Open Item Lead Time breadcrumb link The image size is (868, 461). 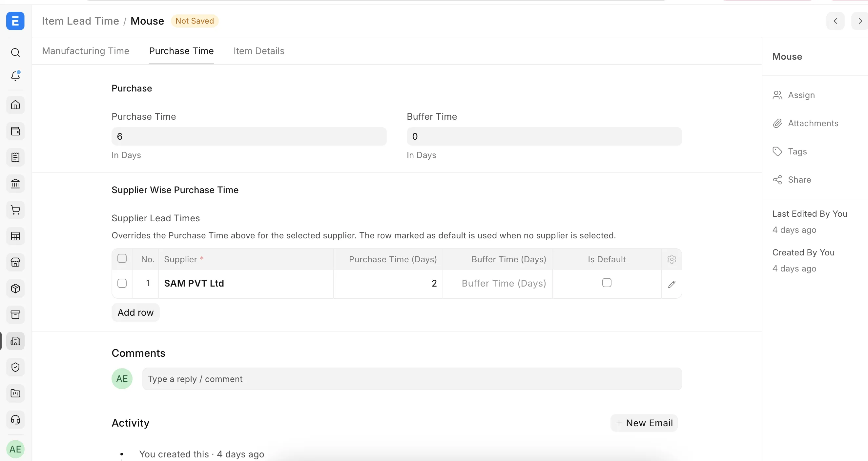point(80,21)
